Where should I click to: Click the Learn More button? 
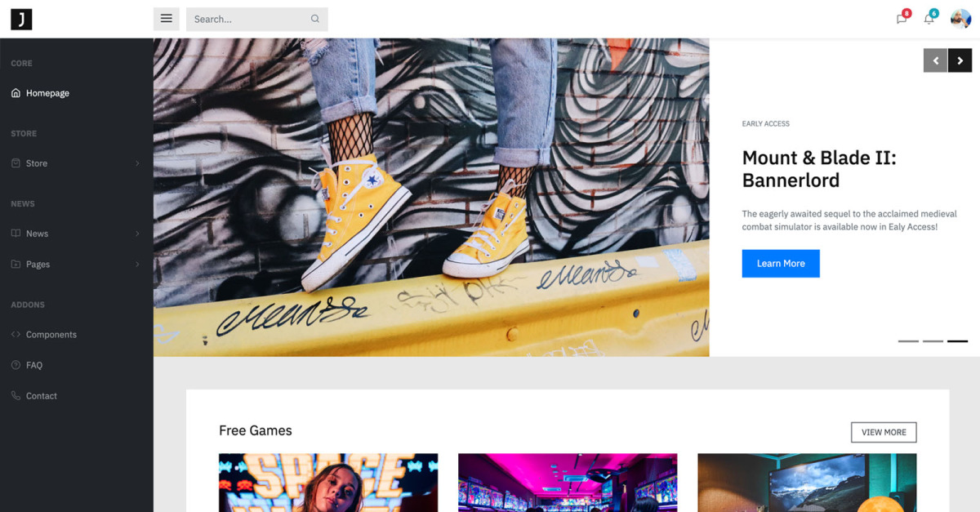pyautogui.click(x=781, y=264)
